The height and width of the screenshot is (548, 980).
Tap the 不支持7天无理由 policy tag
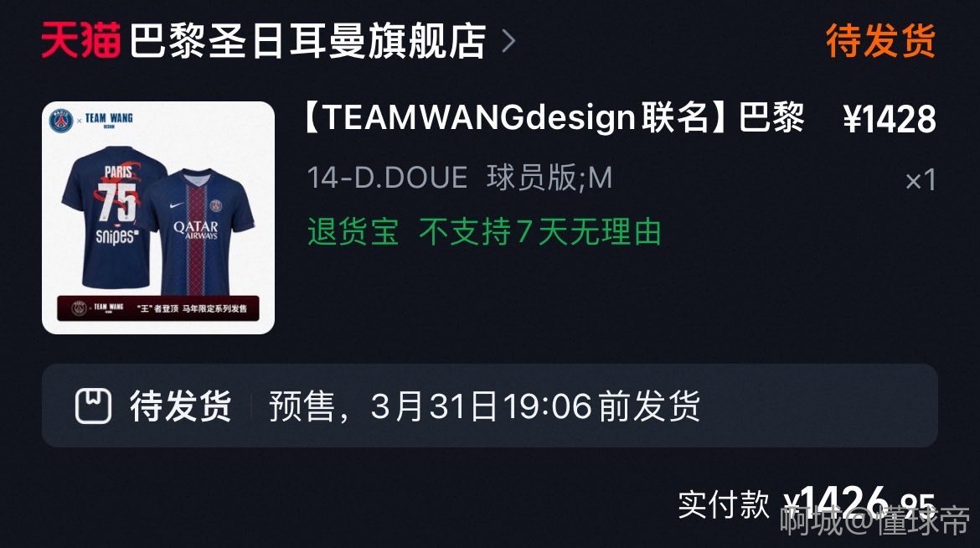point(540,232)
